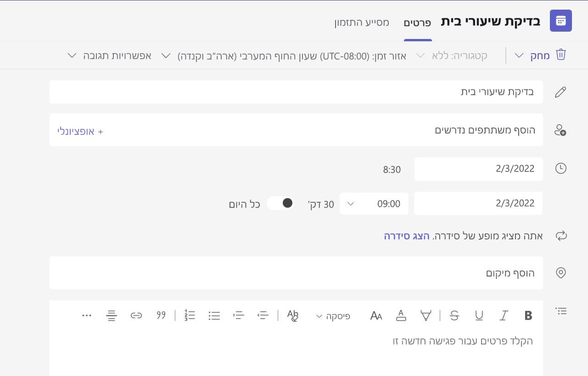Image resolution: width=588 pixels, height=376 pixels.
Task: Click the clock time icon
Action: click(560, 168)
